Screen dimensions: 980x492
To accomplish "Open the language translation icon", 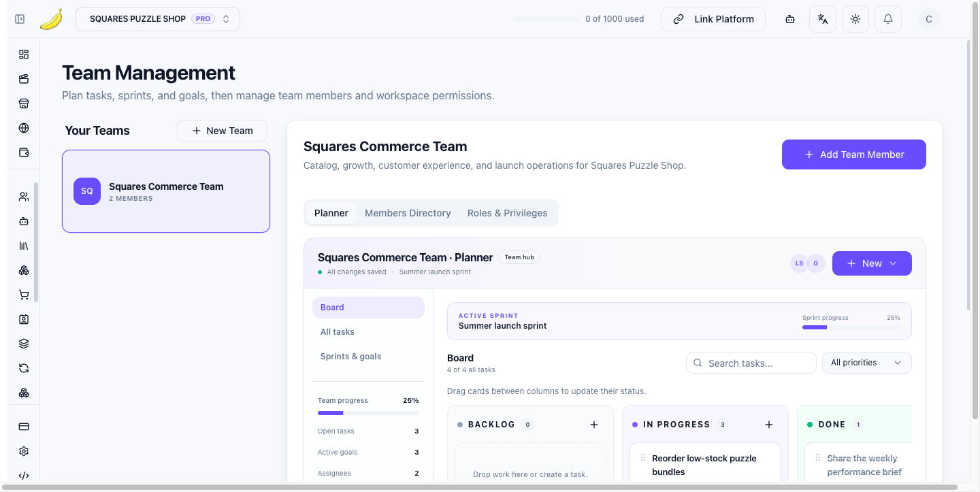I will click(x=823, y=19).
